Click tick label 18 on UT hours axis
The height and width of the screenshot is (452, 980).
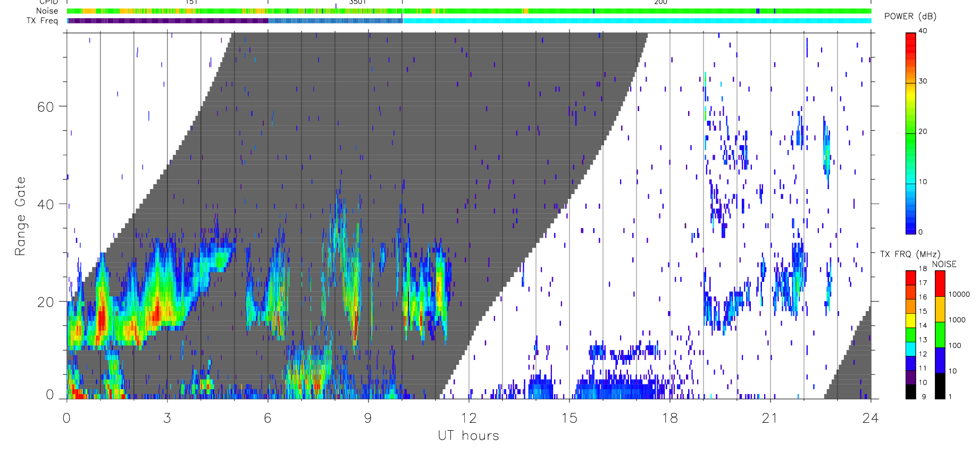coord(669,418)
